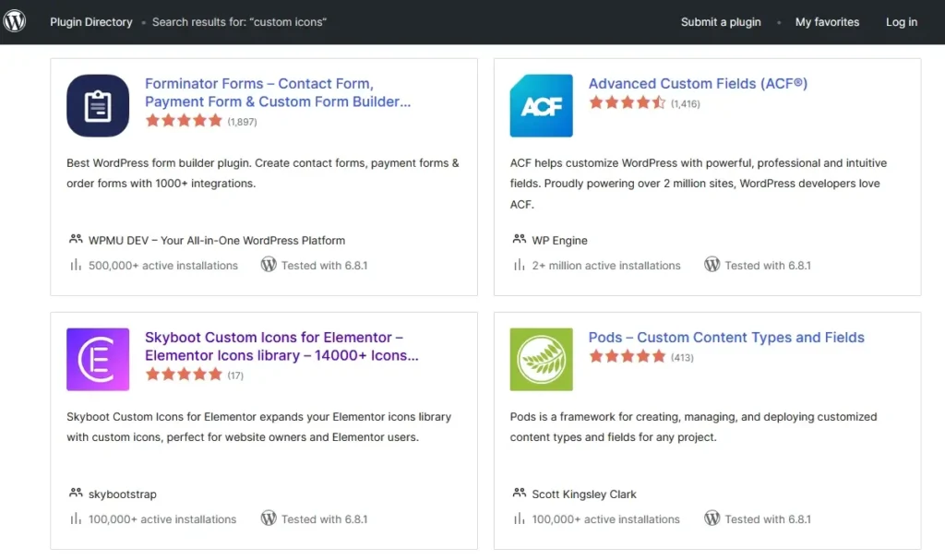The width and height of the screenshot is (945, 560).
Task: Open Forminator Forms plugin title link
Action: tap(278, 92)
